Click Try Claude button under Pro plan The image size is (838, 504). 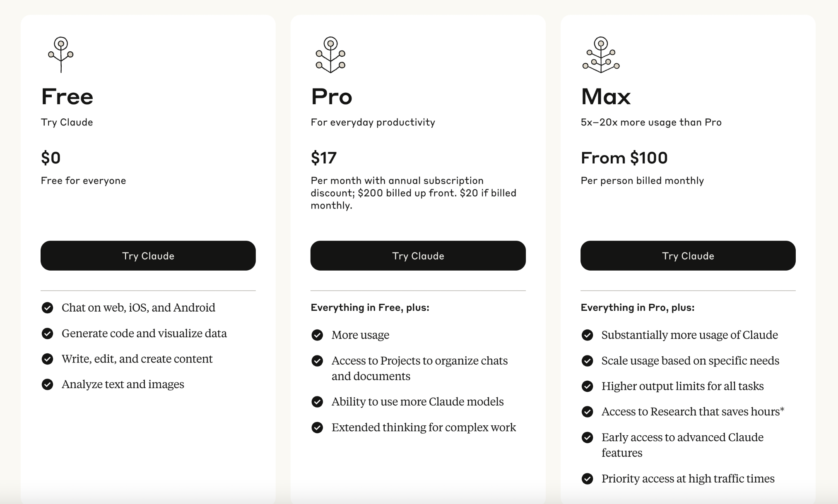418,256
